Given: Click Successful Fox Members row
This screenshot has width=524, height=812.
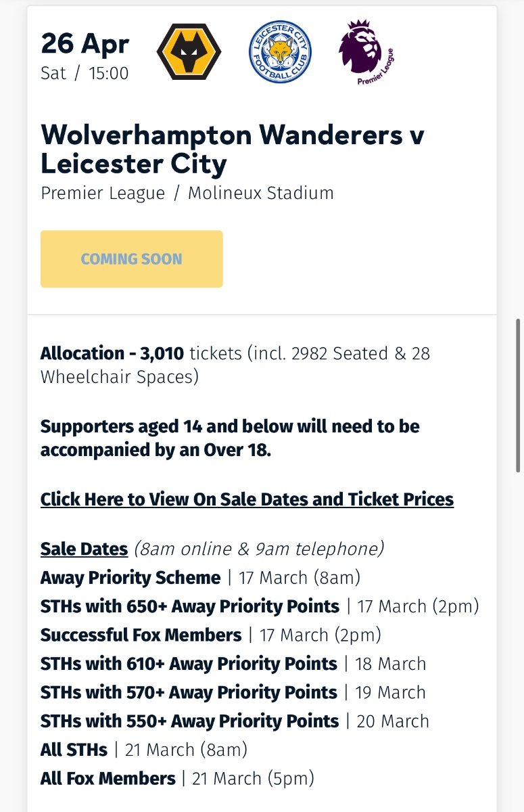Looking at the screenshot, I should pyautogui.click(x=211, y=635).
